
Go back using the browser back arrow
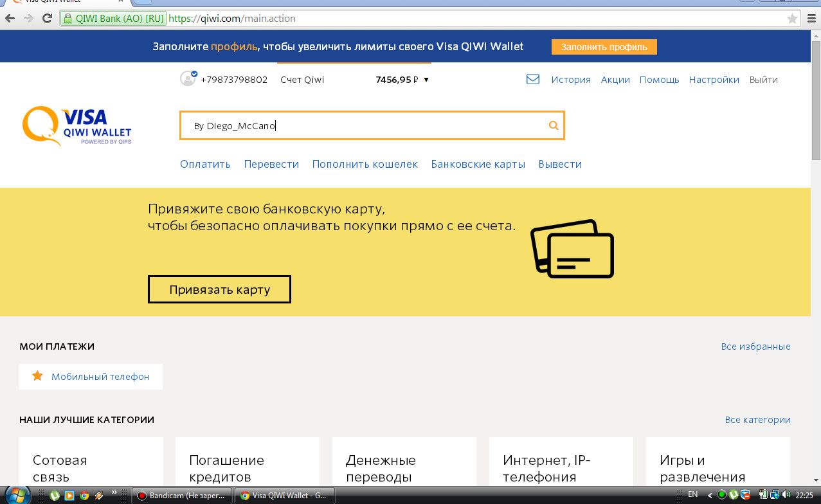[x=10, y=19]
